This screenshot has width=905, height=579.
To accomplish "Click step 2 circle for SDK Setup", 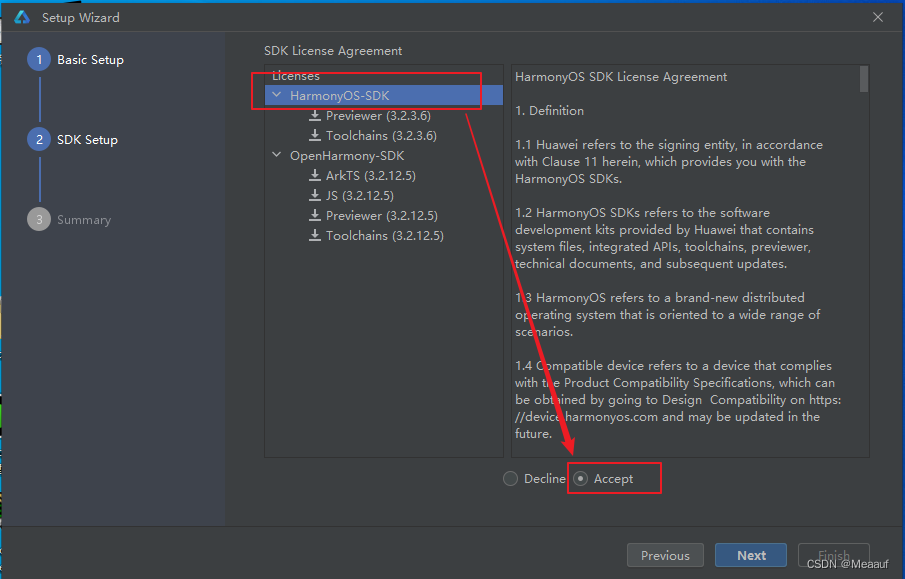I will 39,140.
